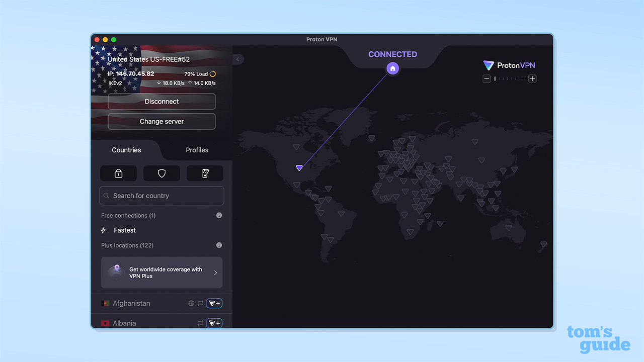Click the upload speed 14.0 KB/s
644x362 pixels.
(202, 83)
